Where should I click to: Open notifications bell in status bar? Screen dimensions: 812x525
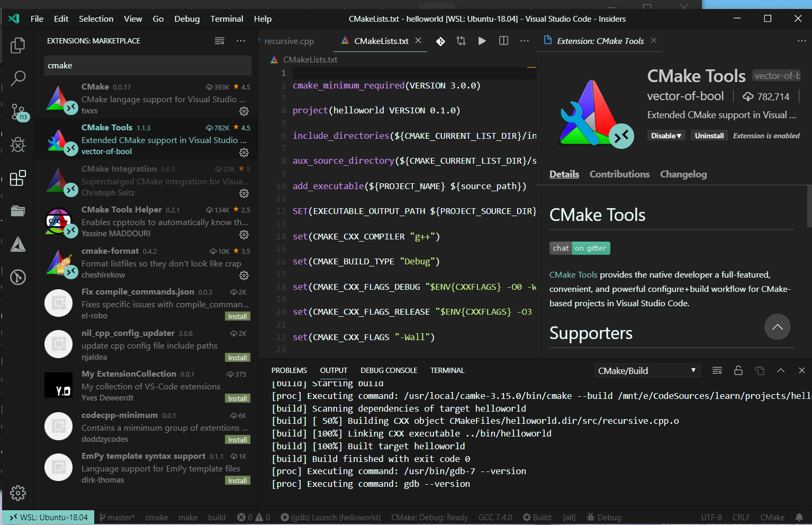pos(799,517)
